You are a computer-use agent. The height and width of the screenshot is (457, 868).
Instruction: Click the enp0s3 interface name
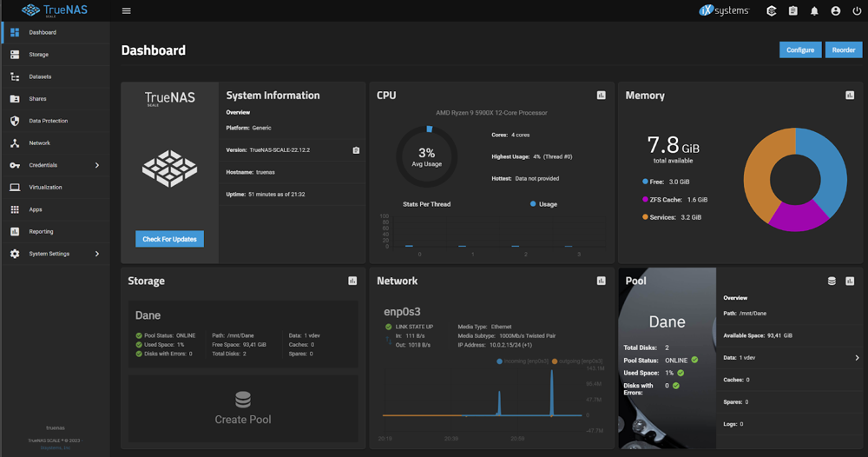pos(402,312)
